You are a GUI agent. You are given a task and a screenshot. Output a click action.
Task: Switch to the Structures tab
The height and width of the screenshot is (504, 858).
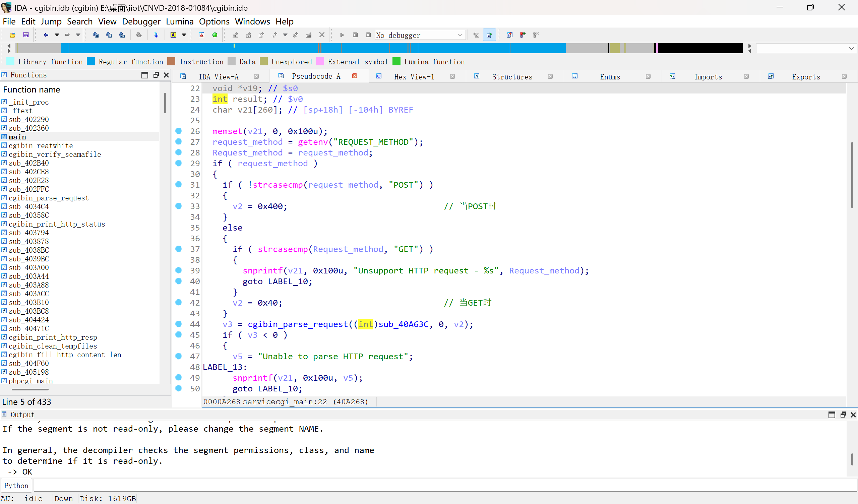tap(512, 77)
